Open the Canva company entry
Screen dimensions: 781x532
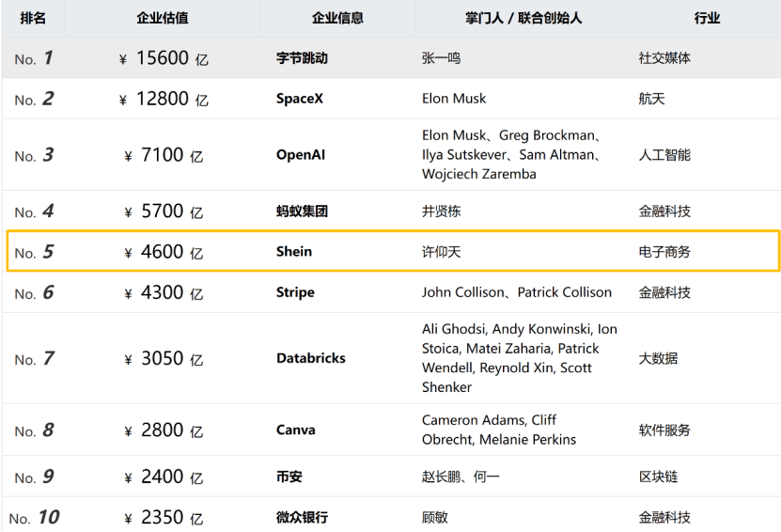pyautogui.click(x=296, y=430)
